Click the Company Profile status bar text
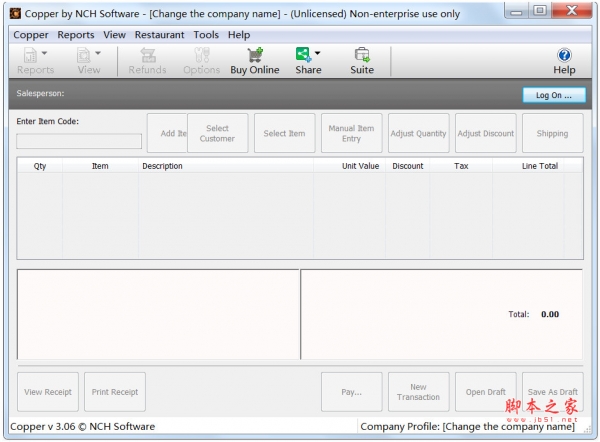The height and width of the screenshot is (442, 600). (x=468, y=426)
